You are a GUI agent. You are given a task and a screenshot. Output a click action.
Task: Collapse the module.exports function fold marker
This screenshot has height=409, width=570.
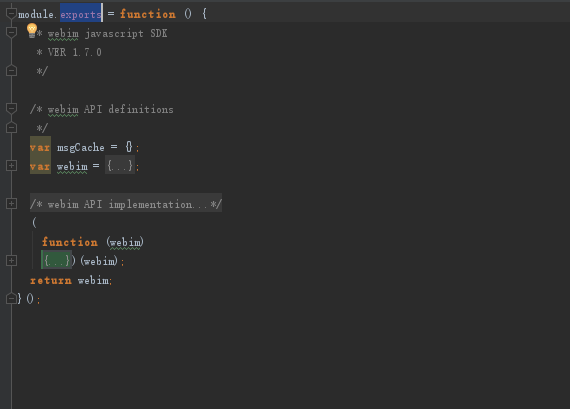[x=11, y=14]
